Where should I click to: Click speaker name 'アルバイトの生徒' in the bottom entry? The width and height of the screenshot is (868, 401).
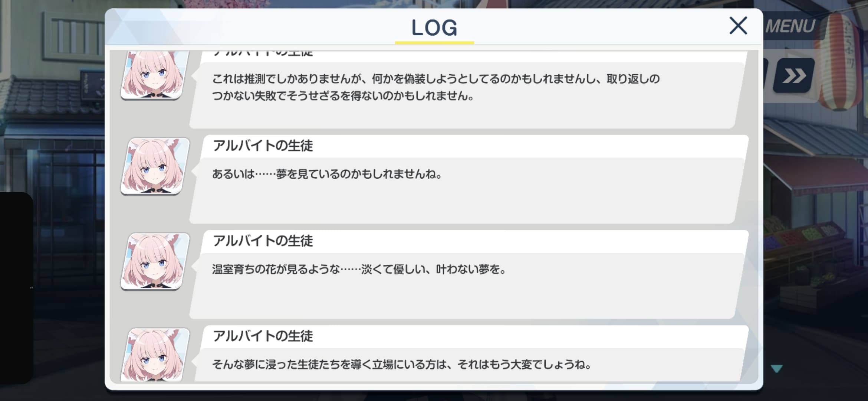pos(263,336)
